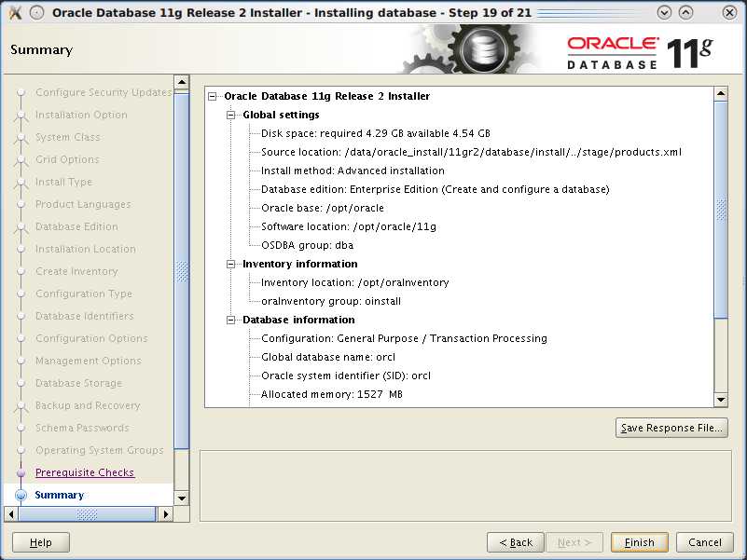Click the round sticky icon in title bar

pos(36,12)
